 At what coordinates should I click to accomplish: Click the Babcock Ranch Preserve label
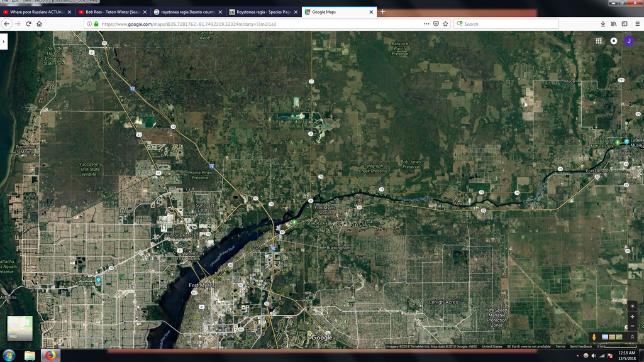(399, 48)
